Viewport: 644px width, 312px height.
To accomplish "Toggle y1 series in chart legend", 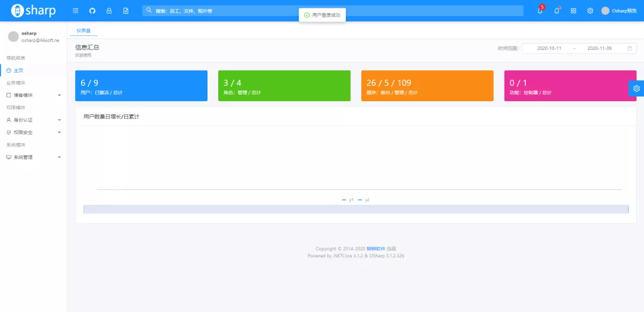I will pos(348,199).
